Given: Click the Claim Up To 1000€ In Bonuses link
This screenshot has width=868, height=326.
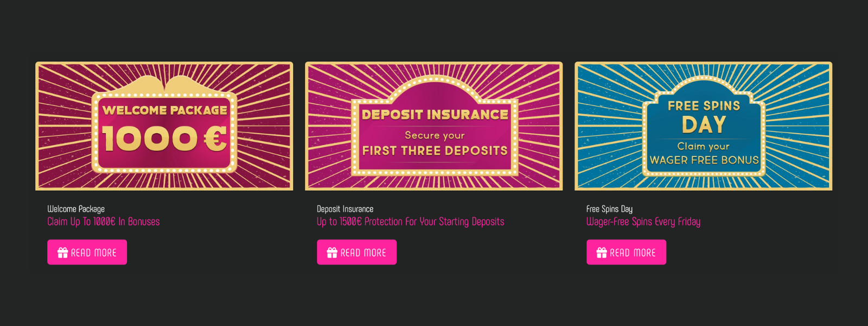Looking at the screenshot, I should 103,221.
